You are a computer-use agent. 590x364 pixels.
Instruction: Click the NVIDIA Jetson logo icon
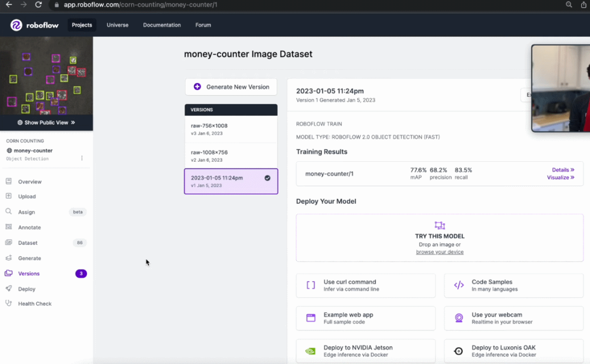[x=311, y=351]
